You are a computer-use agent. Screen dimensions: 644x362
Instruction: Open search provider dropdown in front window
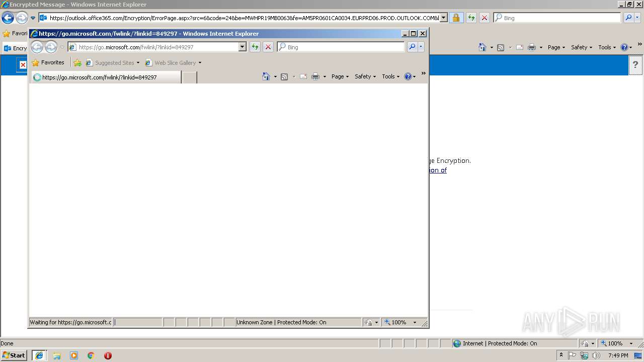click(x=421, y=47)
